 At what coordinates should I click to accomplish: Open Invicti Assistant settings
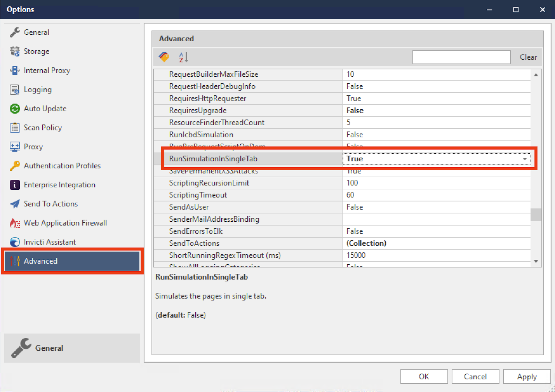[x=50, y=242]
